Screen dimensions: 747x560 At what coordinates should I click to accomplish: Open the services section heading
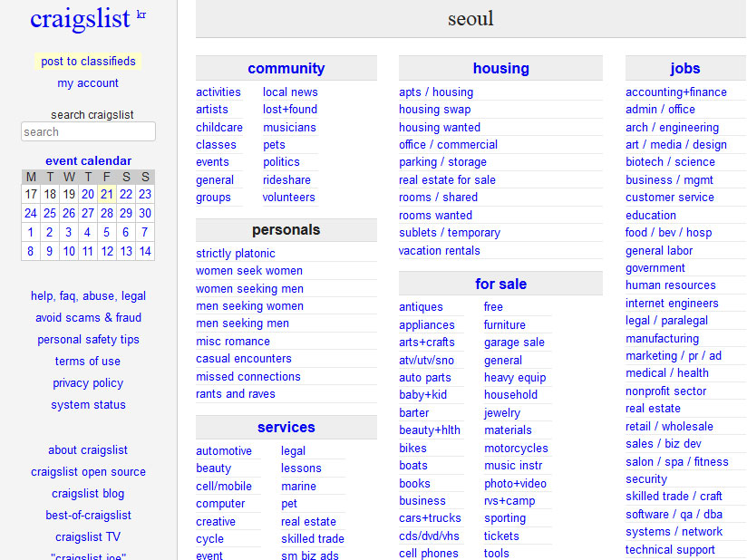click(286, 427)
